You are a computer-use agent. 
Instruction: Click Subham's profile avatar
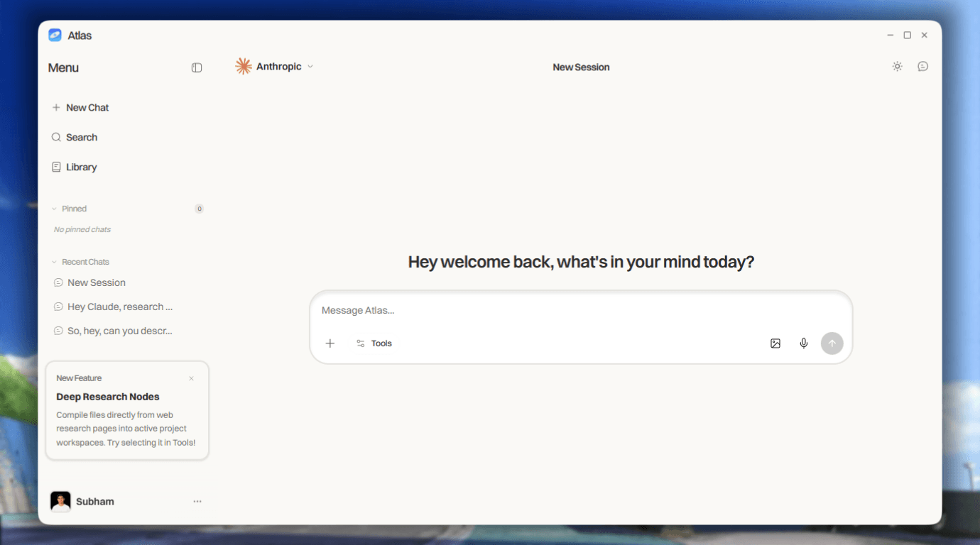pos(60,502)
